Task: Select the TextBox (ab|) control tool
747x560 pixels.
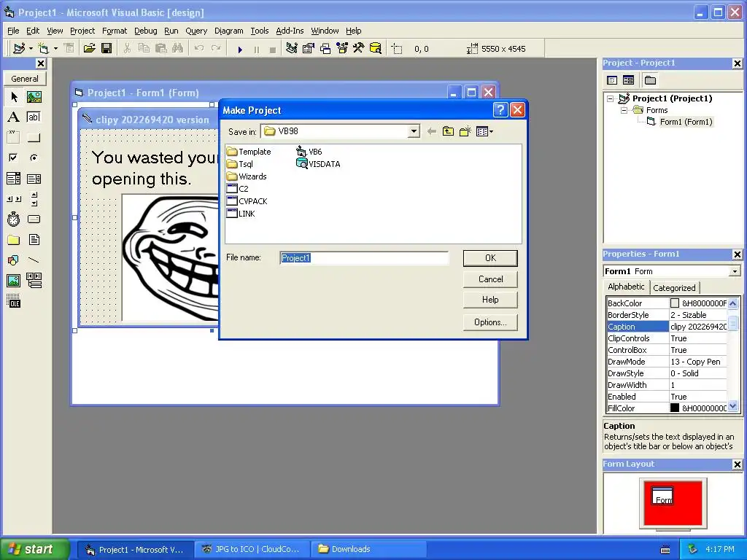Action: [x=34, y=117]
